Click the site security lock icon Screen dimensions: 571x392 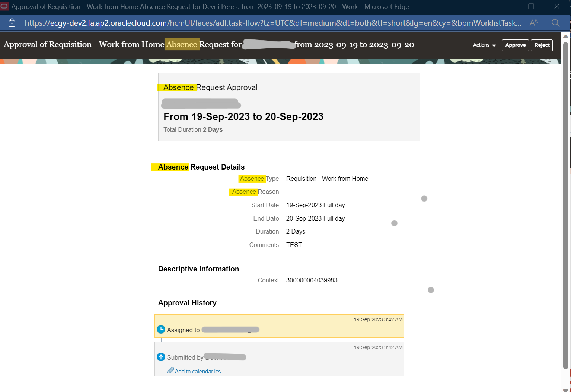[x=12, y=23]
